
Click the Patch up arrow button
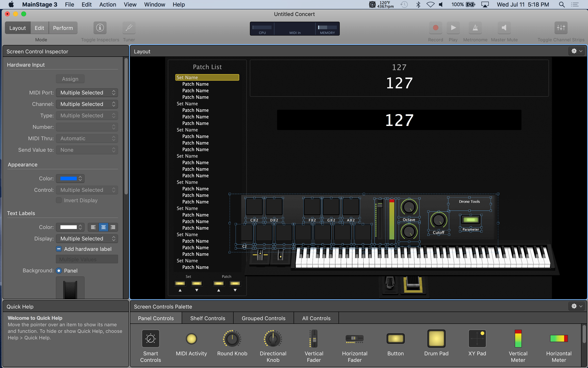pos(218,283)
